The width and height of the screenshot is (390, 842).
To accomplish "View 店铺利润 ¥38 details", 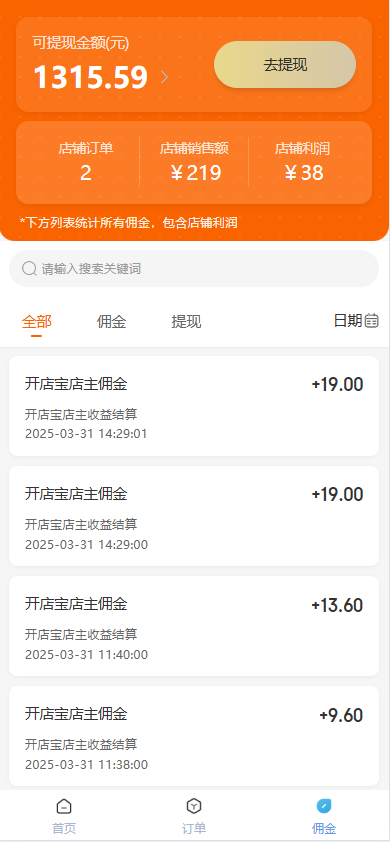I will click(x=302, y=162).
